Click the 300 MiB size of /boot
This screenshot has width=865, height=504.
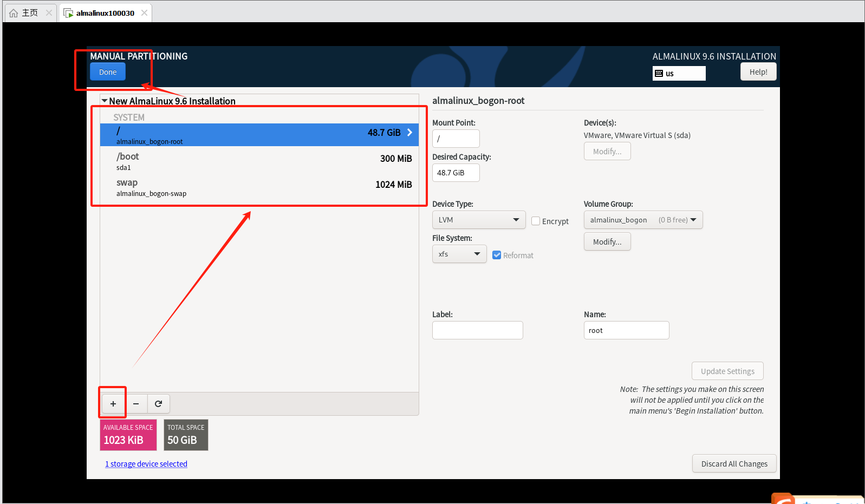tap(396, 159)
